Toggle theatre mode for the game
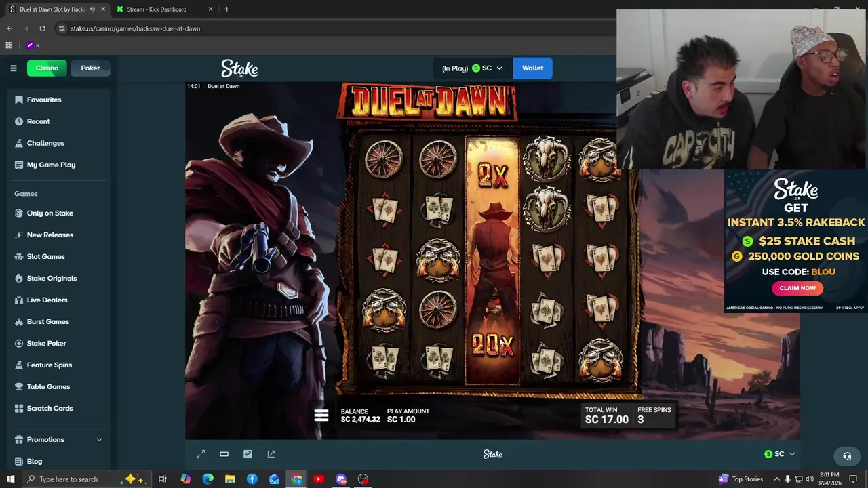Screen dimensions: 868x488 (x=224, y=454)
